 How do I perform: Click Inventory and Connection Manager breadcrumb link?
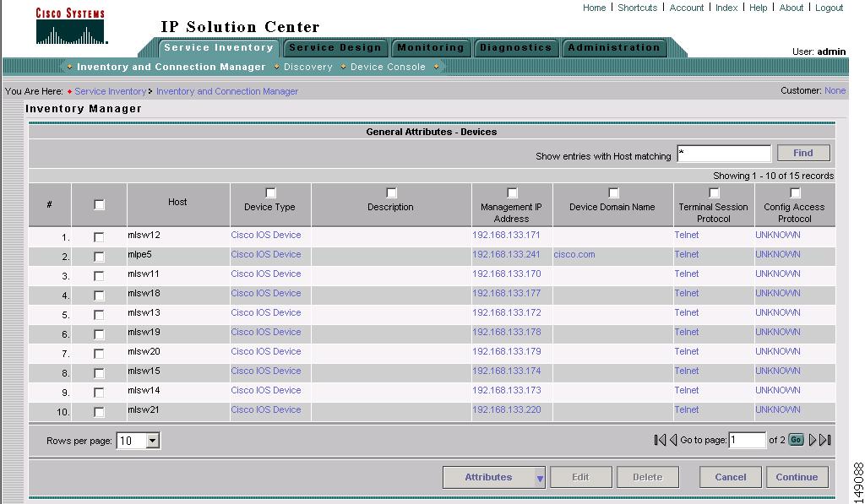[226, 91]
